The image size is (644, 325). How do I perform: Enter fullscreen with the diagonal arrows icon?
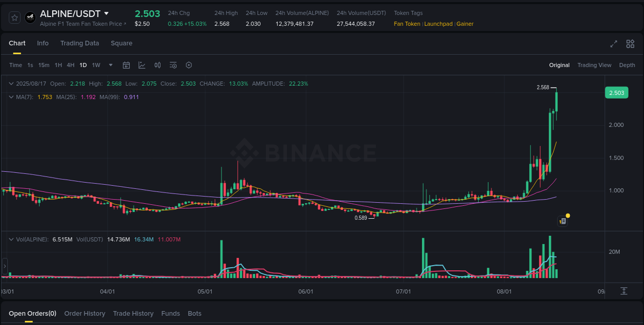coord(613,44)
